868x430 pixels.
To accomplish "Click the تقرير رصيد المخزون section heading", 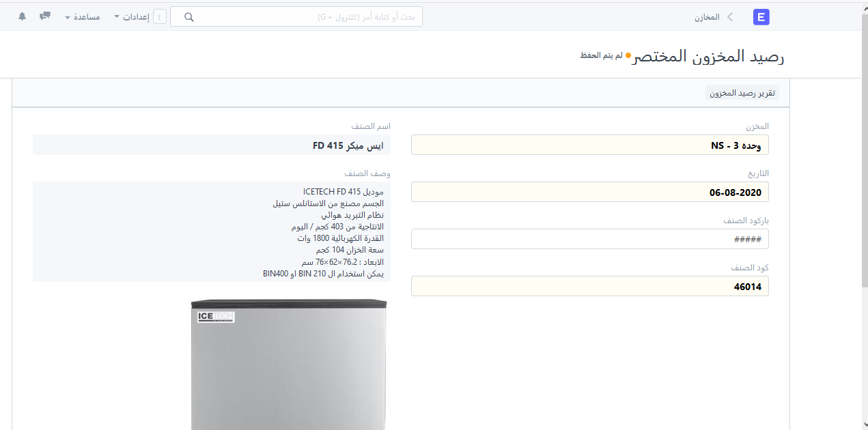I will click(742, 93).
